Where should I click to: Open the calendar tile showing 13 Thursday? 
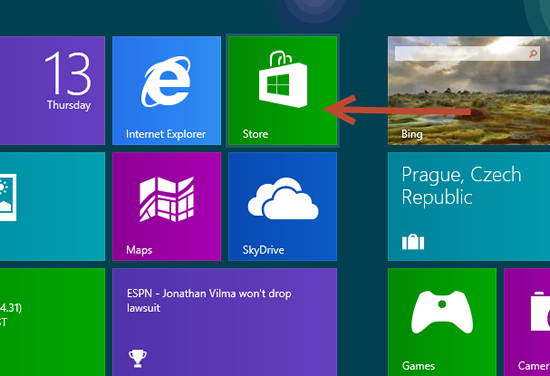click(x=52, y=90)
